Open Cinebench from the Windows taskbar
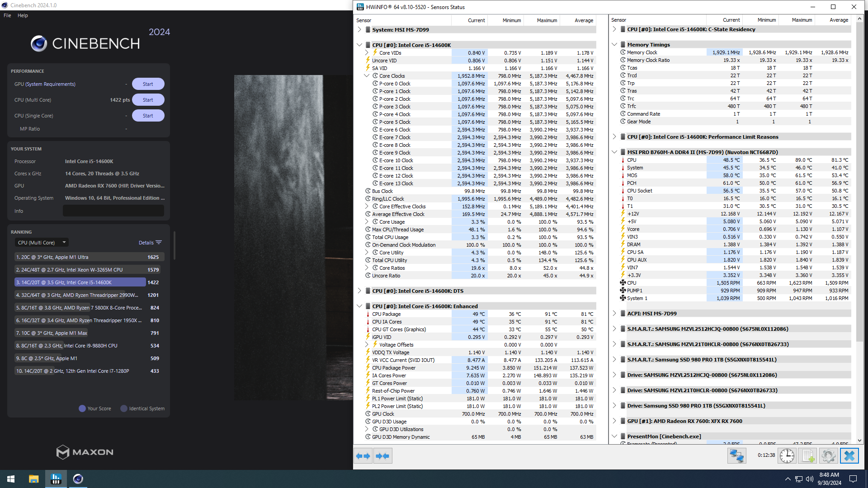This screenshot has height=488, width=868. (x=78, y=479)
